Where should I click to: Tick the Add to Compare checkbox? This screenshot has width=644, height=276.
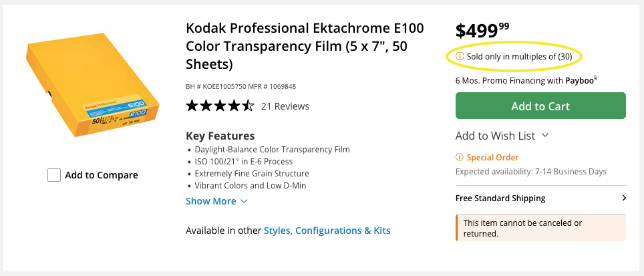coord(55,175)
